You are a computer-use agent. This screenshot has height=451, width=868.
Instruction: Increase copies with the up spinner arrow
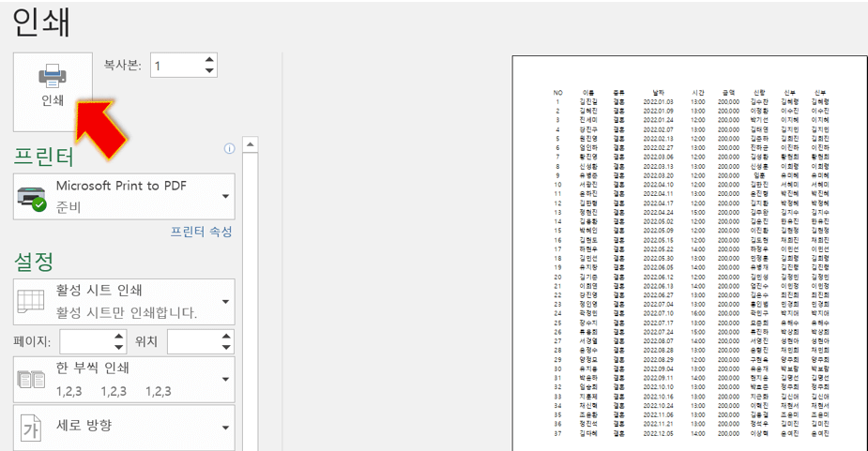click(209, 60)
